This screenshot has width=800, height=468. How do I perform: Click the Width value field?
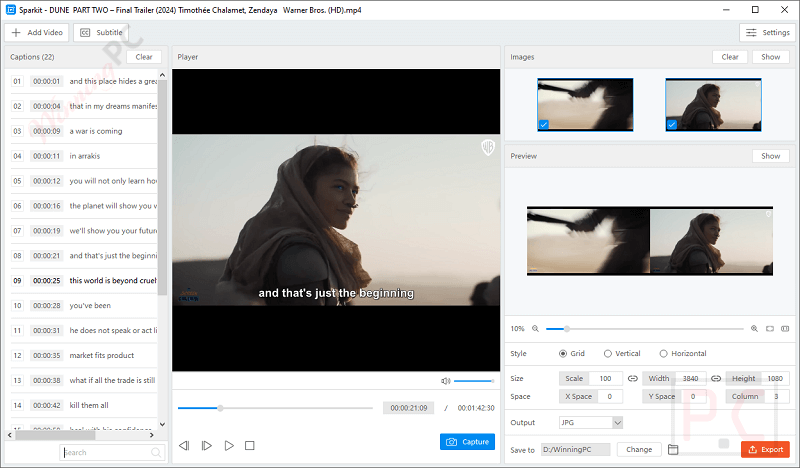point(690,378)
